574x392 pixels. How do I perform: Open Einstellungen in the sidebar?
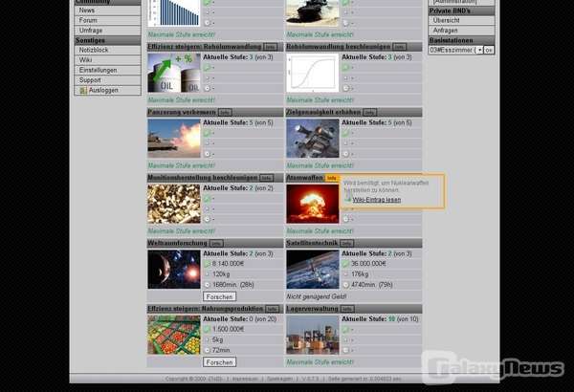[x=99, y=70]
